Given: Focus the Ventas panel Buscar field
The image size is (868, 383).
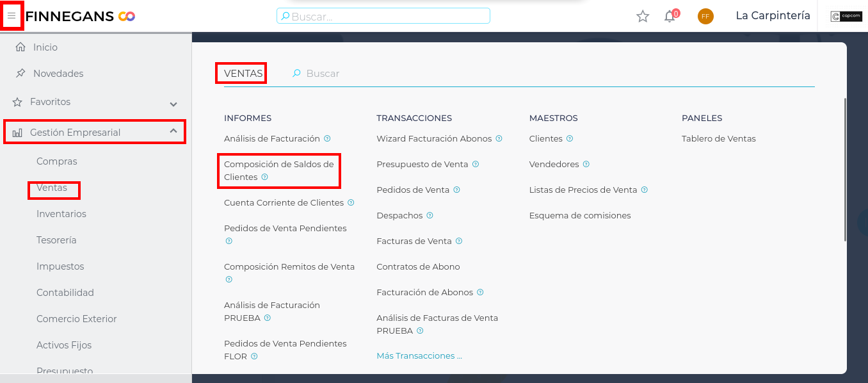Looking at the screenshot, I should tap(323, 74).
